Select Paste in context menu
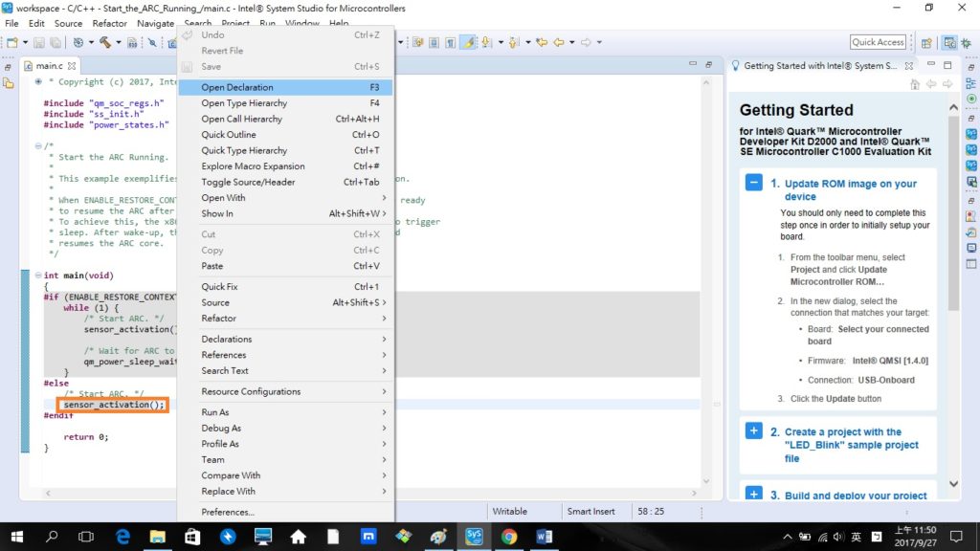This screenshot has width=980, height=551. 285,266
